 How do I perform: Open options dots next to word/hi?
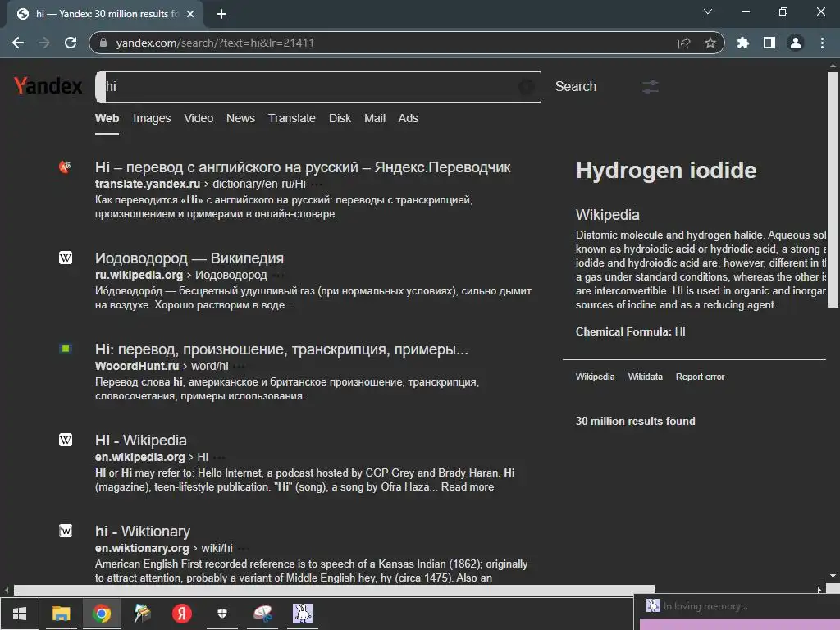(x=239, y=367)
